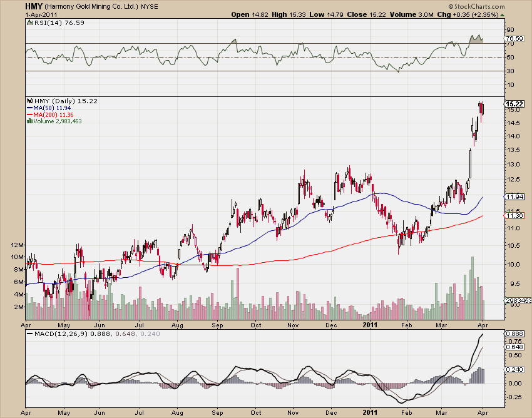
Task: Open the StockCharts.com copyright link
Action: click(476, 6)
